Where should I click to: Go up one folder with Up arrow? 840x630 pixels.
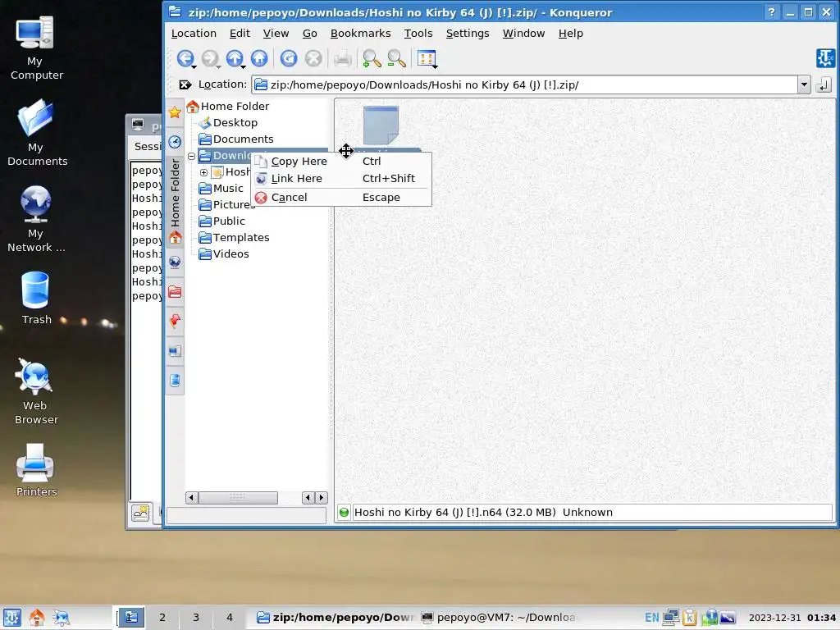pyautogui.click(x=234, y=58)
